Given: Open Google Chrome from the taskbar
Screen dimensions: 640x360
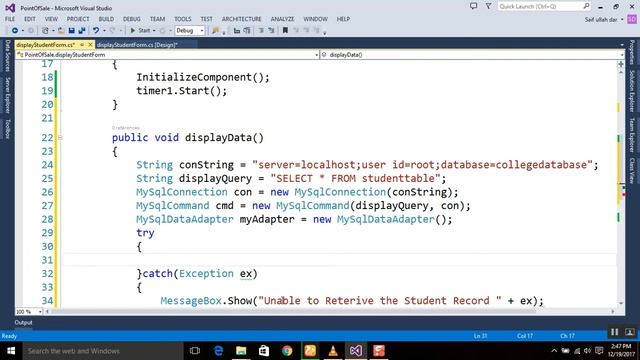Looking at the screenshot, I should 287,351.
